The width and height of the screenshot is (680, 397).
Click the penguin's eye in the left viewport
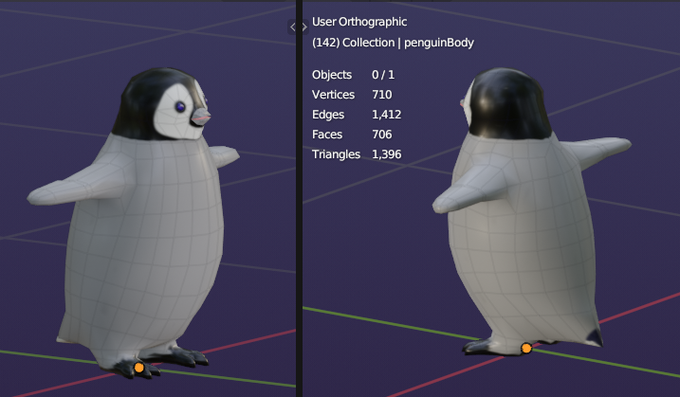[180, 107]
